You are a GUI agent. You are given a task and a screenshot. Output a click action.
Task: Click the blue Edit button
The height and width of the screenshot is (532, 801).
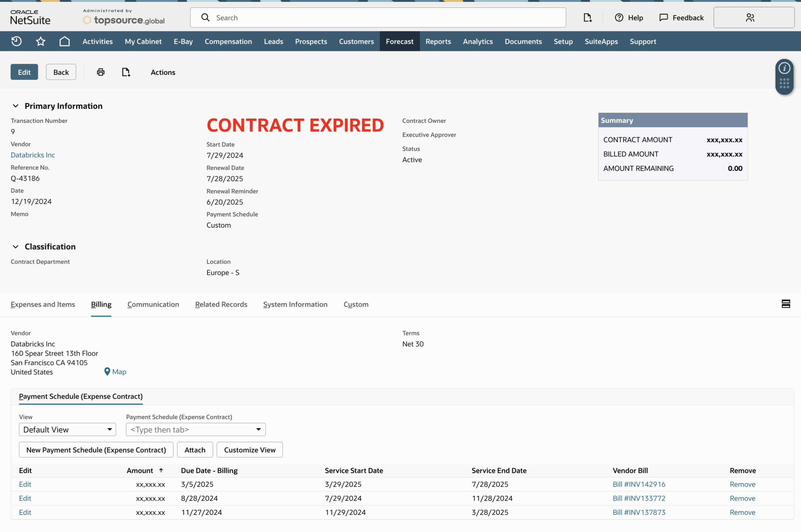click(x=24, y=72)
